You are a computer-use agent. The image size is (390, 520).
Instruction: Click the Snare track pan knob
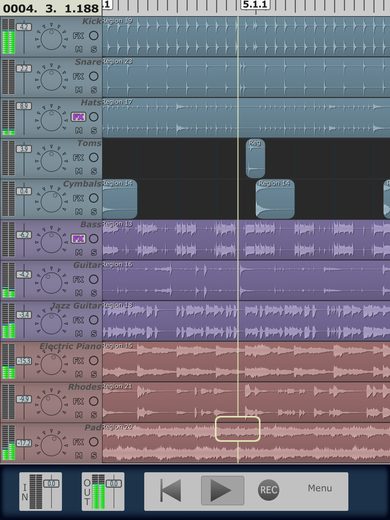point(51,79)
